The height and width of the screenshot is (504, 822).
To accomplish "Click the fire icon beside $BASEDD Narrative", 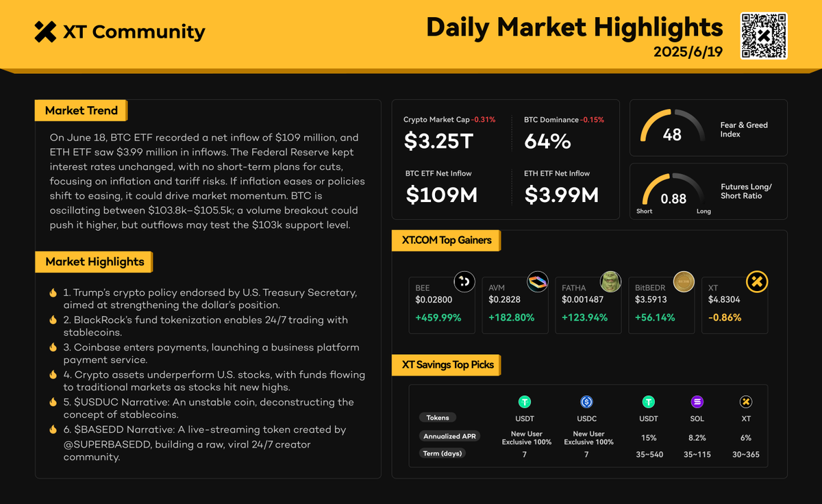I will [53, 429].
